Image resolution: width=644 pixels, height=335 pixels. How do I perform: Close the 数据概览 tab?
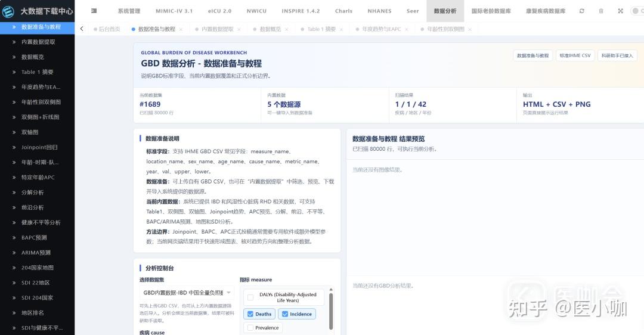pos(287,29)
